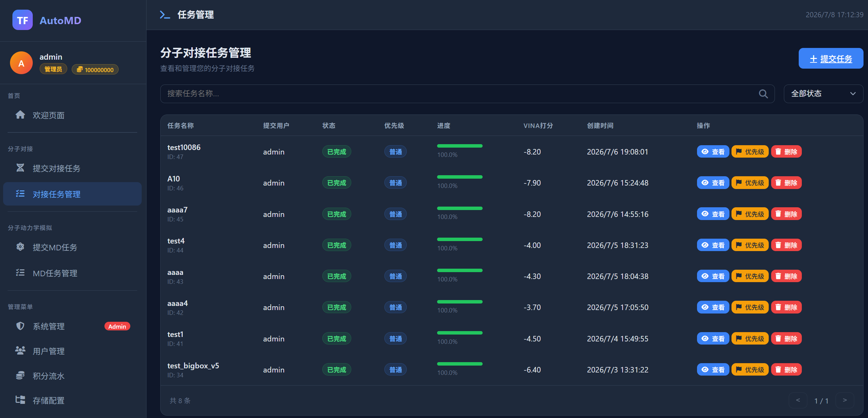Viewport: 868px width, 418px height.
Task: Click the terminal prompt icon in header
Action: [165, 14]
